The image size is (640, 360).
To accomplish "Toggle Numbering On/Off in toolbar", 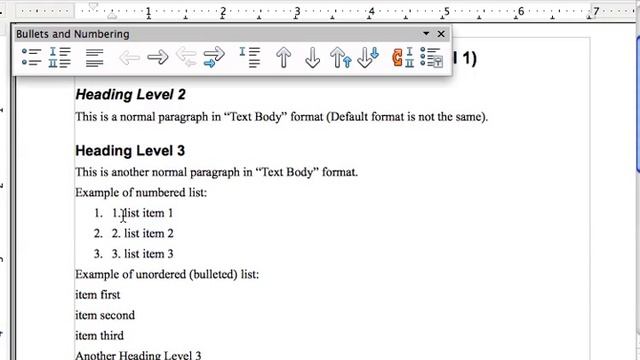I will coord(60,57).
